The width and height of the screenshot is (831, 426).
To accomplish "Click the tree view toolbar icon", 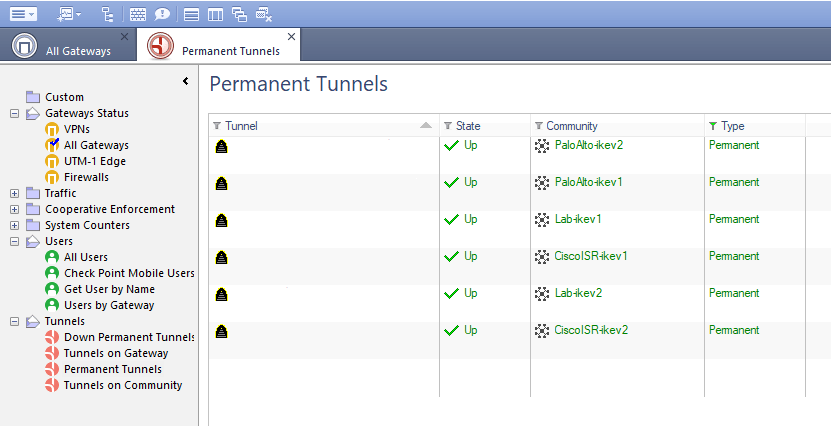I will [x=108, y=14].
